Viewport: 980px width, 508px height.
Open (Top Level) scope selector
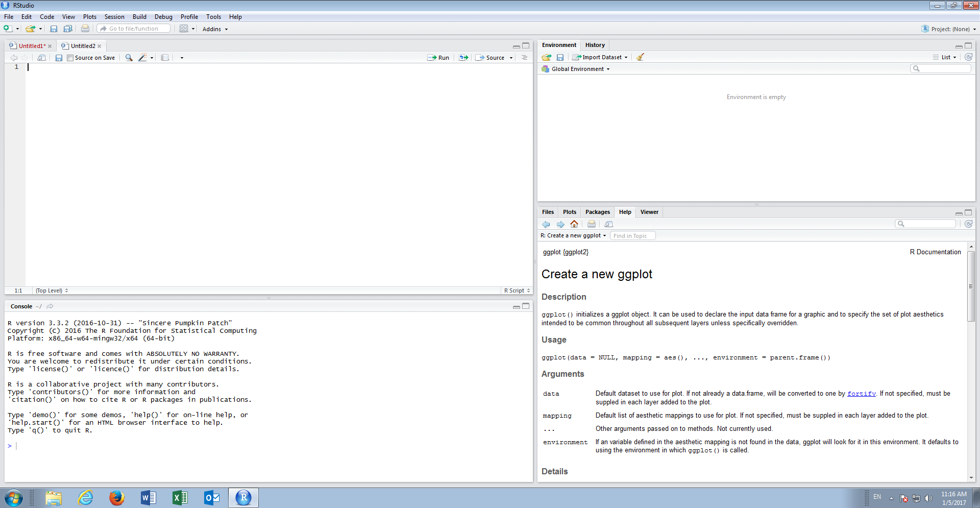click(52, 291)
